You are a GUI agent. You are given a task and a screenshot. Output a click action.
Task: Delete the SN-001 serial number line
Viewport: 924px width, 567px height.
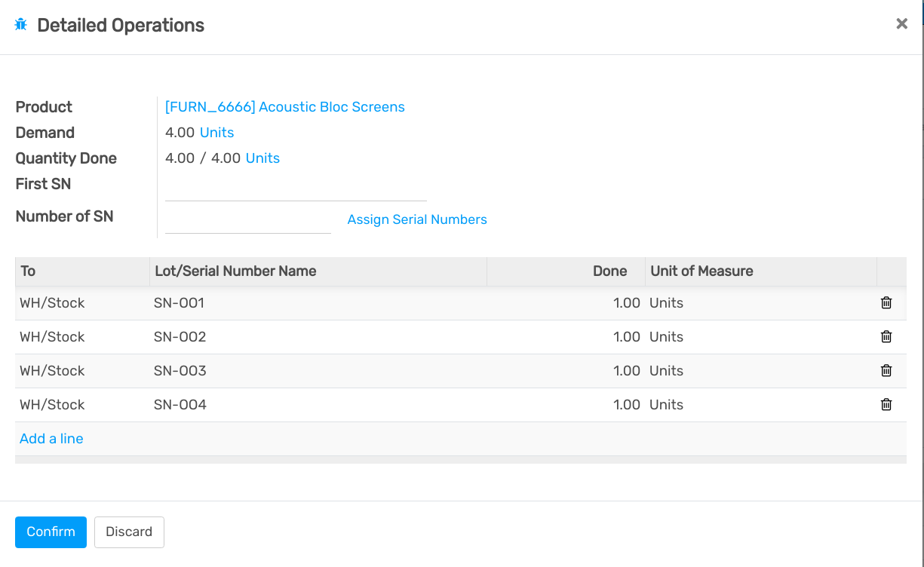tap(886, 303)
